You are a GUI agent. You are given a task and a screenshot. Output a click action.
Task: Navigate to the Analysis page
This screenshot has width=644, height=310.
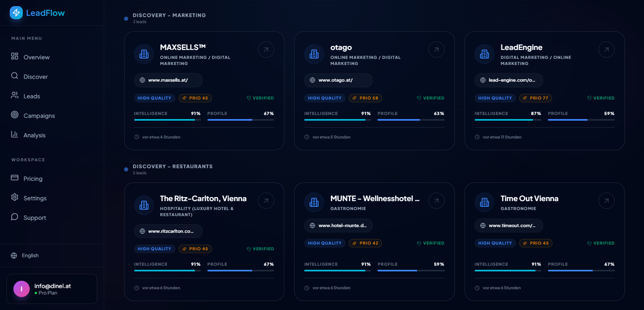coord(34,135)
